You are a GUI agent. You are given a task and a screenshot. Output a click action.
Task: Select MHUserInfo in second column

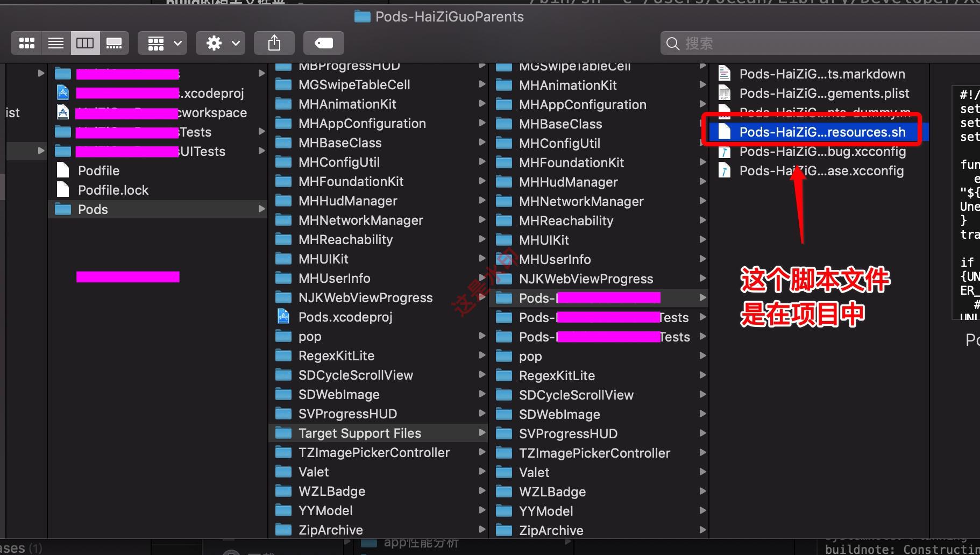pos(379,278)
